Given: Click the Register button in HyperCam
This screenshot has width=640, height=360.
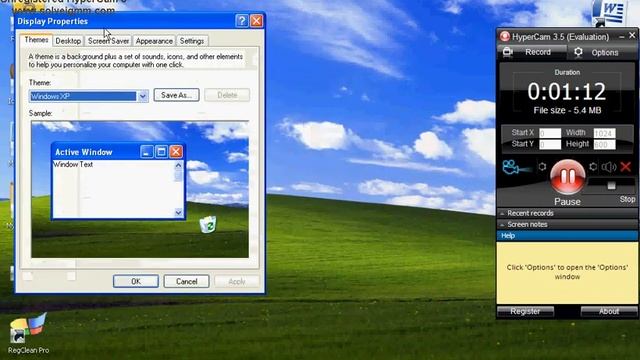Looking at the screenshot, I should point(525,311).
